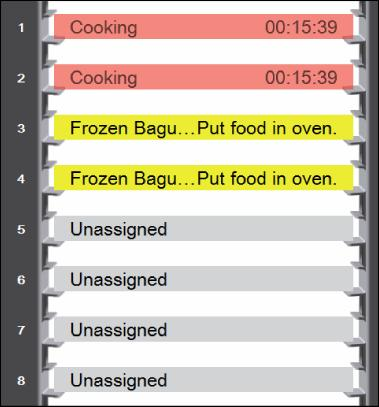This screenshot has height=407, width=379.
Task: Assign a recipe to Unassigned rack 8
Action: click(x=203, y=380)
